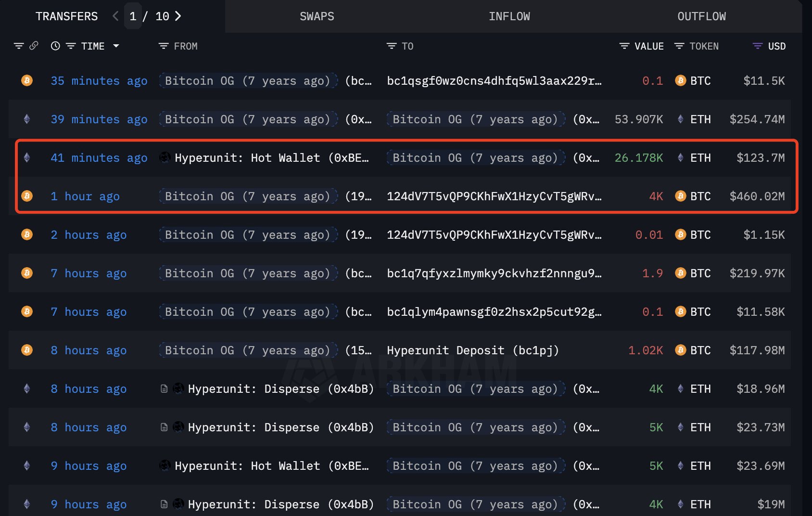The image size is (812, 516).
Task: Open Hyperunit Deposit (bc1pj) address
Action: point(473,350)
